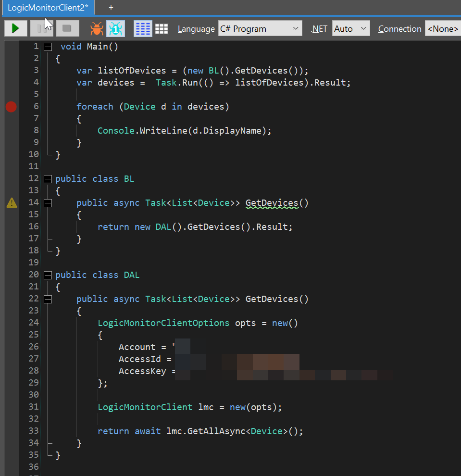The width and height of the screenshot is (461, 476).
Task: Open a new query tab with plus
Action: tap(111, 8)
